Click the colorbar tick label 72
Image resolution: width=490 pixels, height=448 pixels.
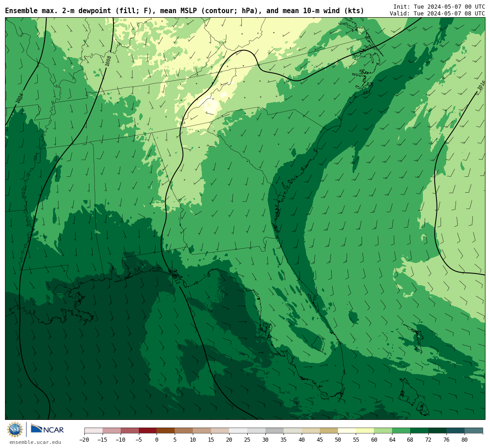pos(428,440)
